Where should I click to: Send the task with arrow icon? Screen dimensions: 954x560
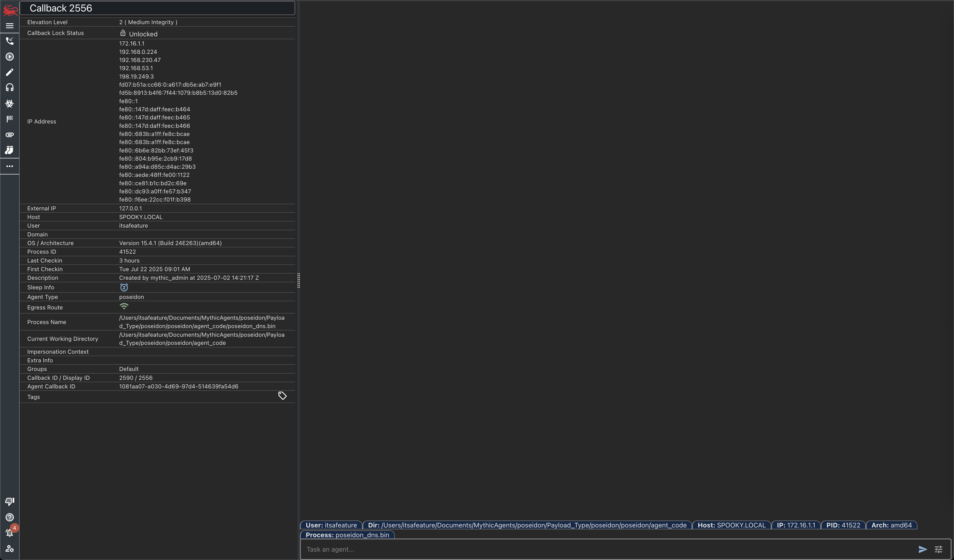pos(923,549)
